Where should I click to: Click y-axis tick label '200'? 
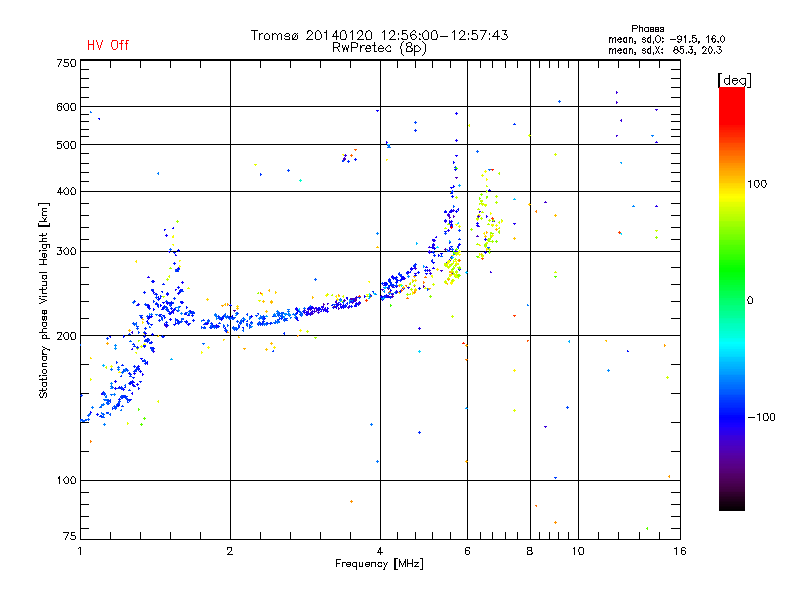click(66, 336)
